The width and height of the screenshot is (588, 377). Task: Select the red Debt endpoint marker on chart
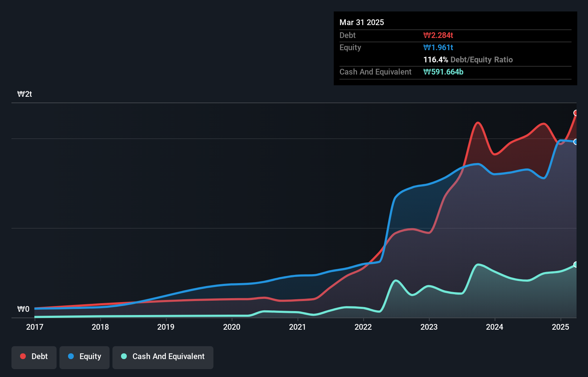click(x=576, y=114)
